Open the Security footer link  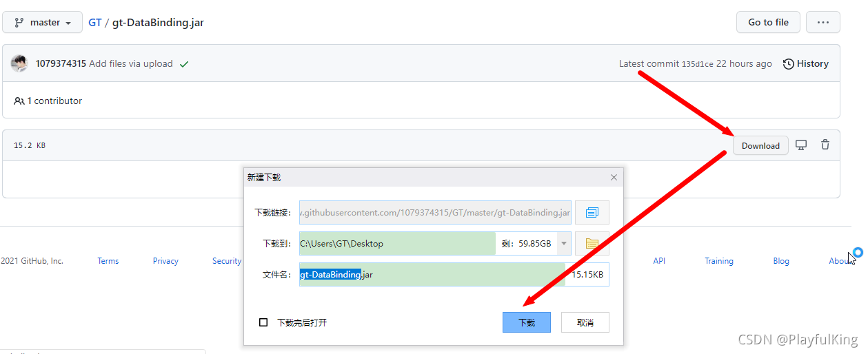pyautogui.click(x=227, y=261)
